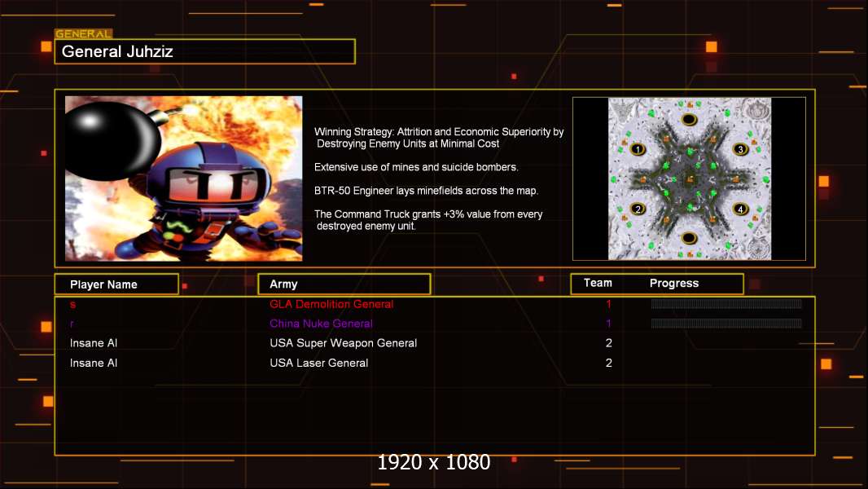Click 'BTR-50 Engineer lays minefields' line
The image size is (868, 489).
coord(426,191)
